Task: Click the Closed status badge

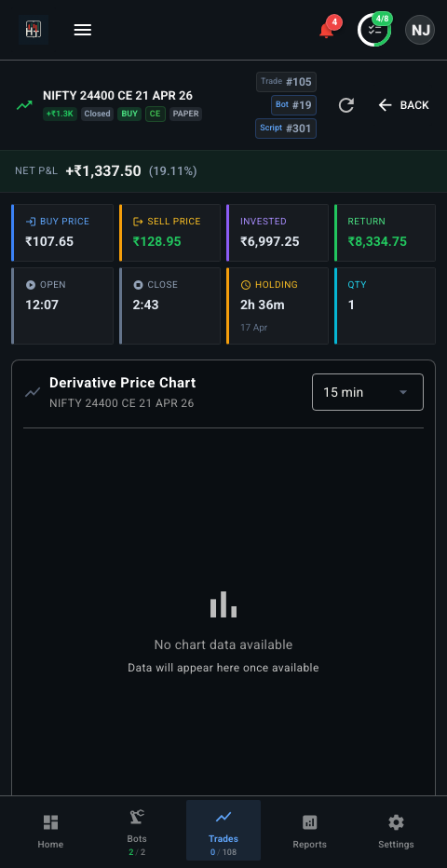Action: [x=98, y=114]
